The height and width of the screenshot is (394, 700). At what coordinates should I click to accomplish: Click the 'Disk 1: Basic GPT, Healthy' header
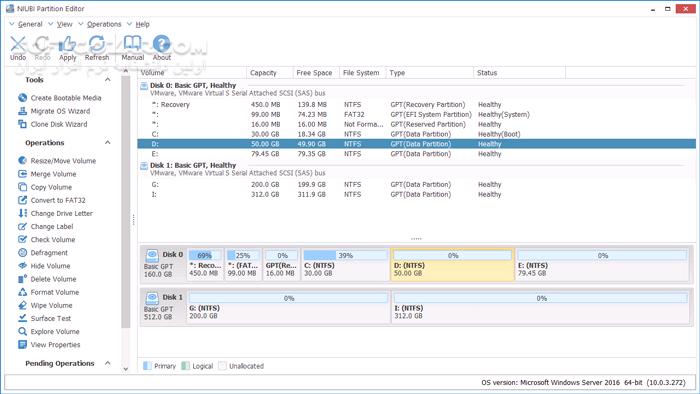click(193, 165)
